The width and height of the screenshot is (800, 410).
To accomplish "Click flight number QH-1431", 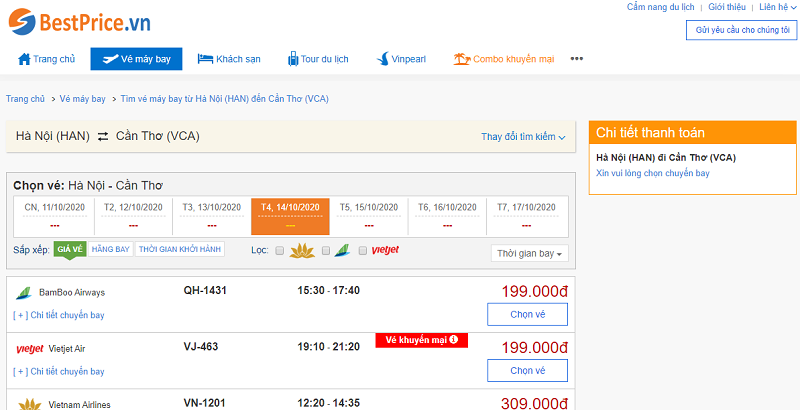I will point(205,291).
